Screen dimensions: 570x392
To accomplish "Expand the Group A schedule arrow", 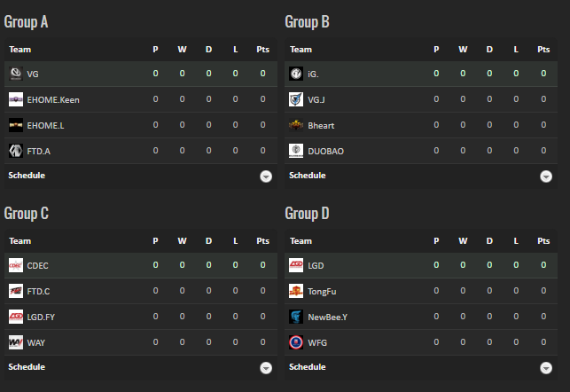I will [265, 176].
